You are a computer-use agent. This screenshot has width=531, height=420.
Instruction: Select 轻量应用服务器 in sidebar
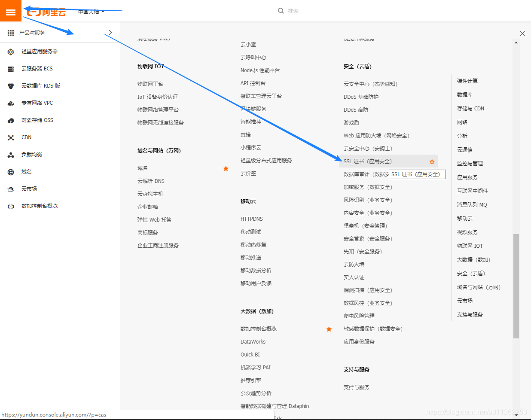click(40, 52)
